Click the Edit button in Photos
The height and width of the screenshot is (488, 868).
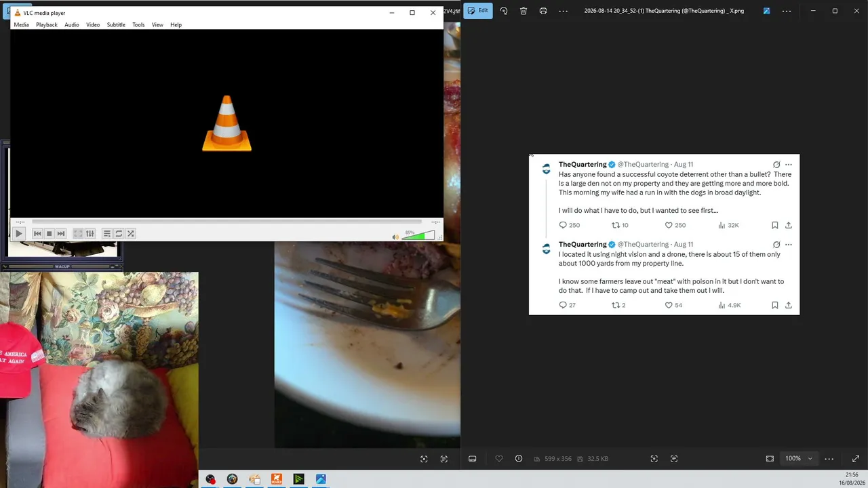tap(478, 11)
